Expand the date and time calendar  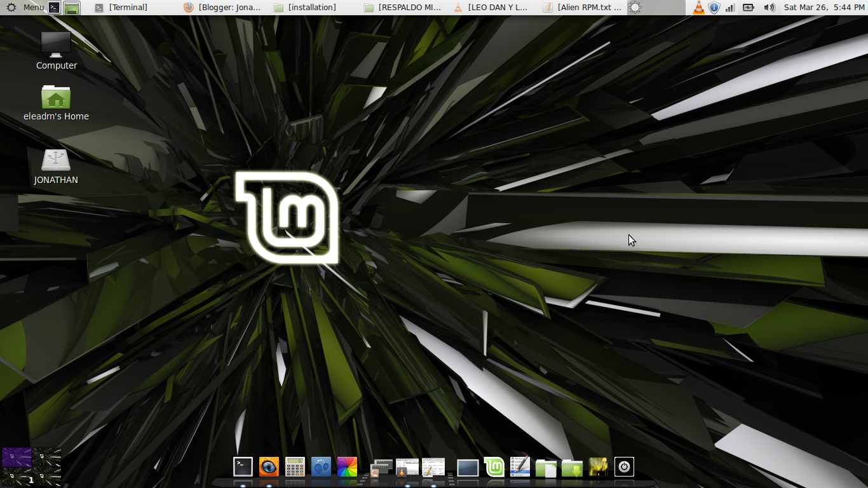[x=824, y=8]
